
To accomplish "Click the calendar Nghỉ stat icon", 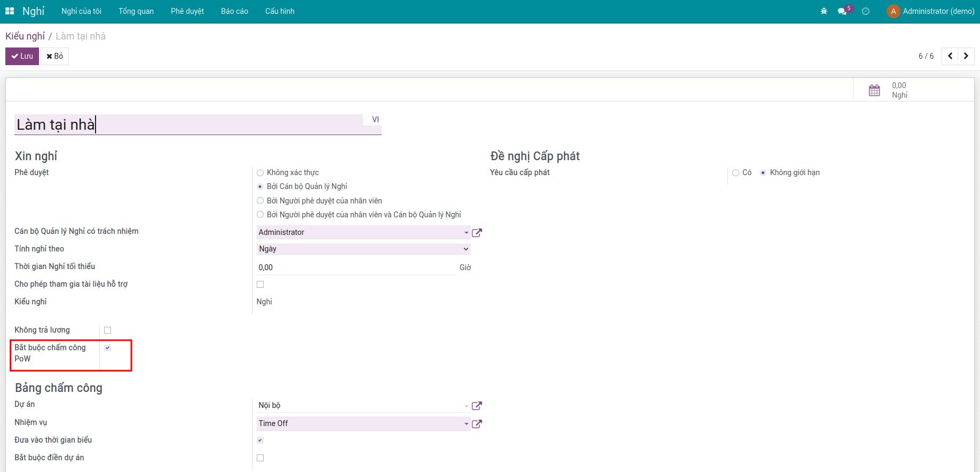I will [874, 90].
